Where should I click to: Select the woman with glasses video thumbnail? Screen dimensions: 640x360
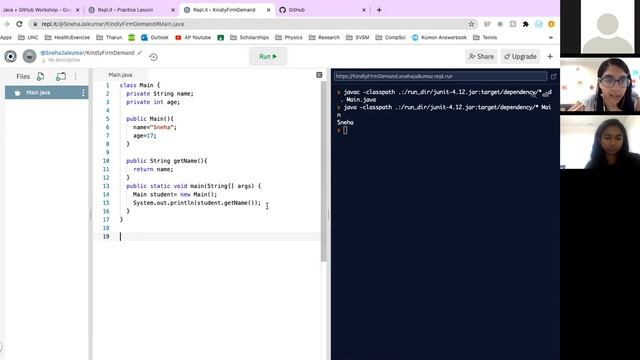600,84
